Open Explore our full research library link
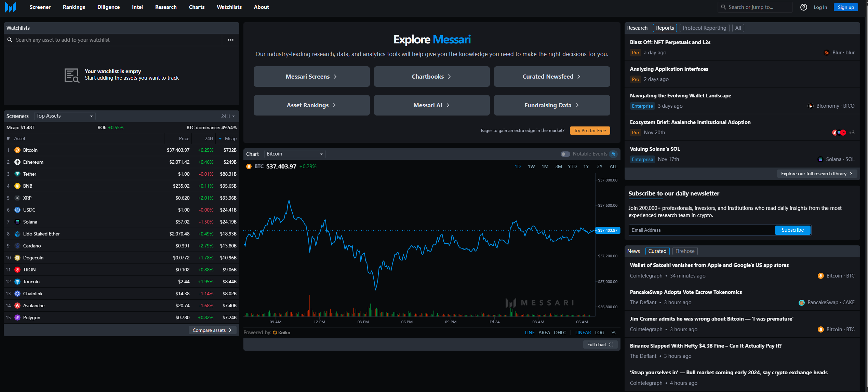Screen dimensions: 868x392 point(817,174)
